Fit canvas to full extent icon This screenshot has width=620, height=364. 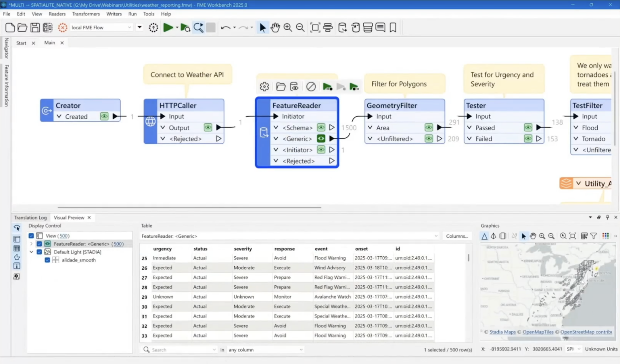tap(315, 28)
